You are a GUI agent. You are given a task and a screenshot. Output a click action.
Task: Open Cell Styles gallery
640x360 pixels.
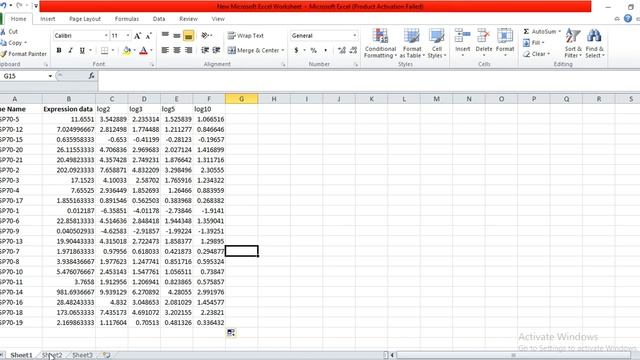[436, 43]
